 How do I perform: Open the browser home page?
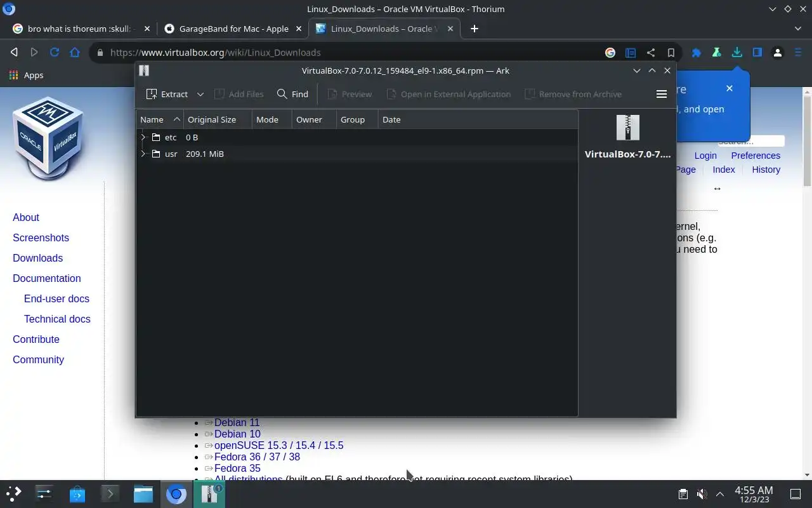click(x=75, y=53)
